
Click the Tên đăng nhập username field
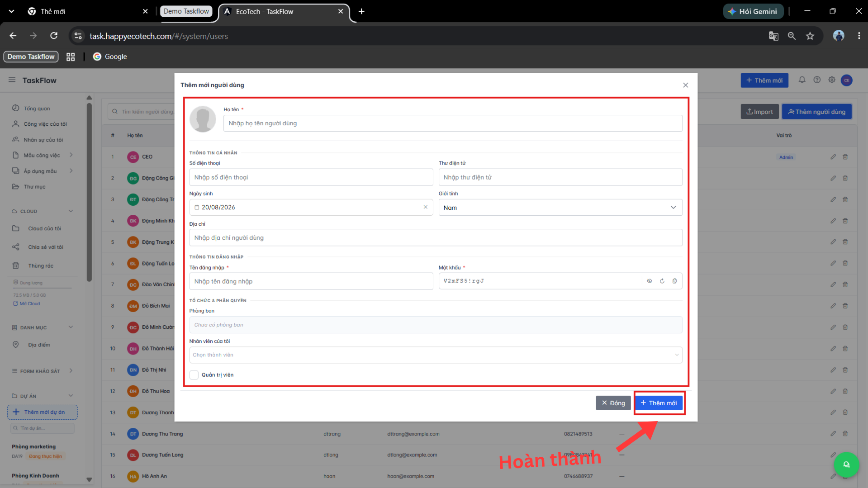coord(311,281)
